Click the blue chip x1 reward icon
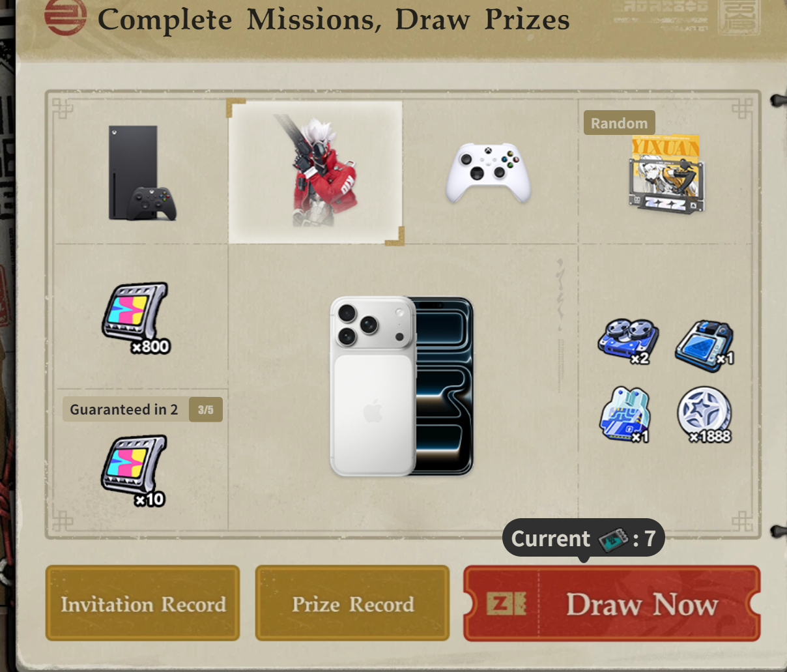The height and width of the screenshot is (672, 787). (x=625, y=415)
